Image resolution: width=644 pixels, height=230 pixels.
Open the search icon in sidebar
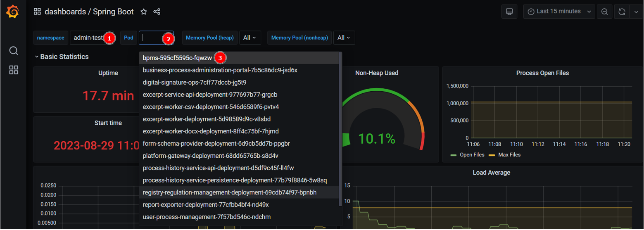click(x=14, y=51)
